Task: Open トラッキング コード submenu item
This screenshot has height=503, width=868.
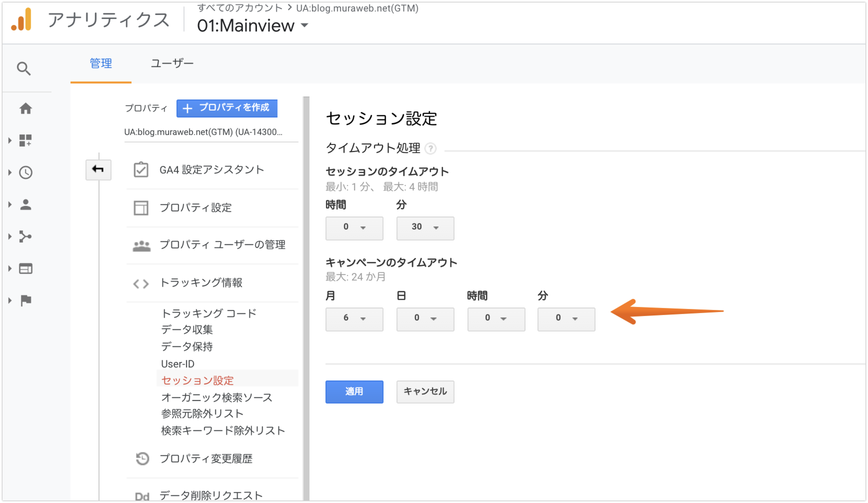Action: point(209,313)
